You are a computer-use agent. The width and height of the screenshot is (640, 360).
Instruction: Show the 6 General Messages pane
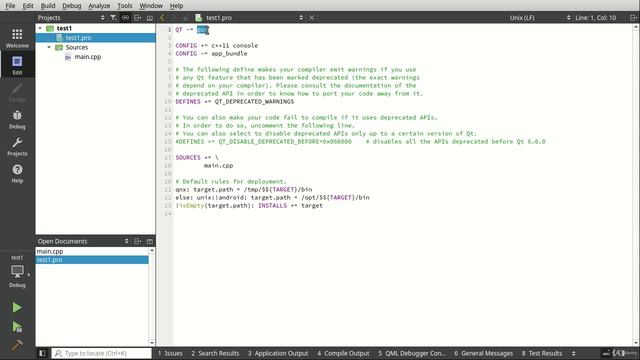point(484,353)
